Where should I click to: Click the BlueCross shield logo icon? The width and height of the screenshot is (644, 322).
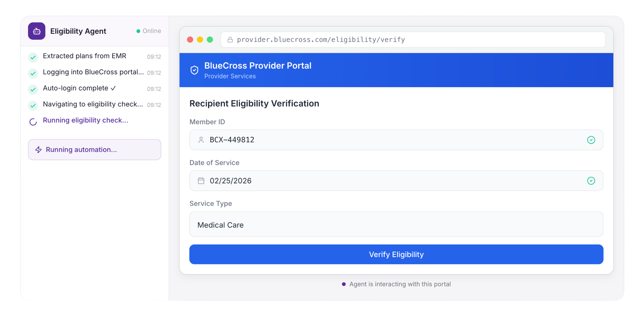tap(194, 70)
